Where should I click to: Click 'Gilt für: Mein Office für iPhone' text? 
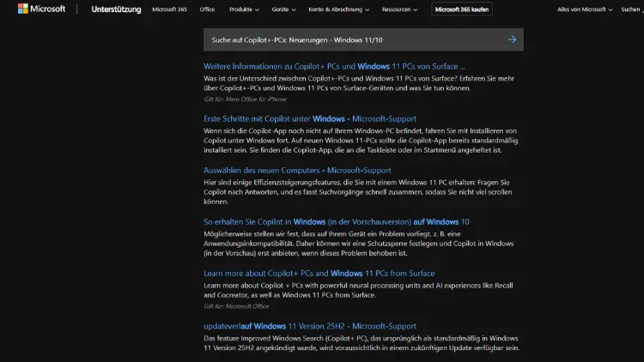tap(246, 99)
